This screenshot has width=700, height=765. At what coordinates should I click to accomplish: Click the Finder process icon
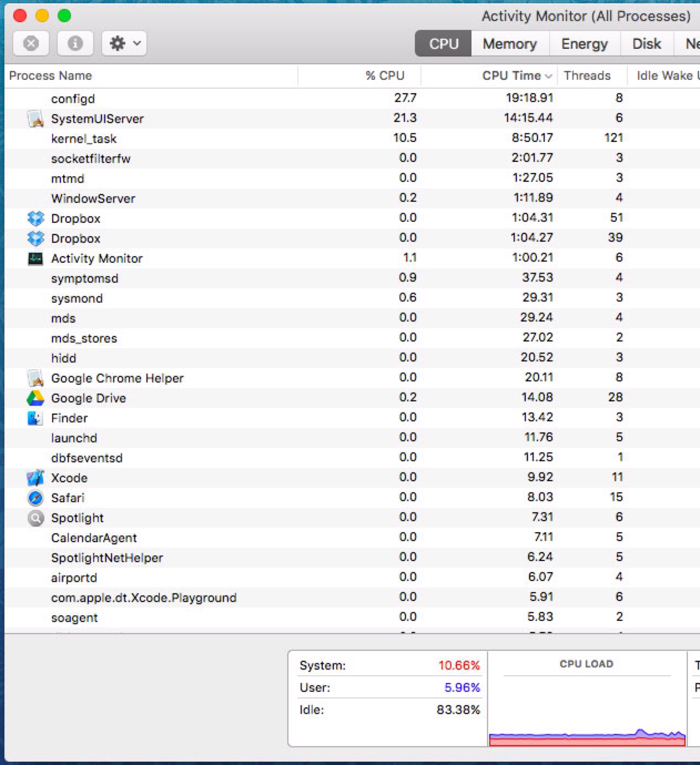tap(35, 418)
